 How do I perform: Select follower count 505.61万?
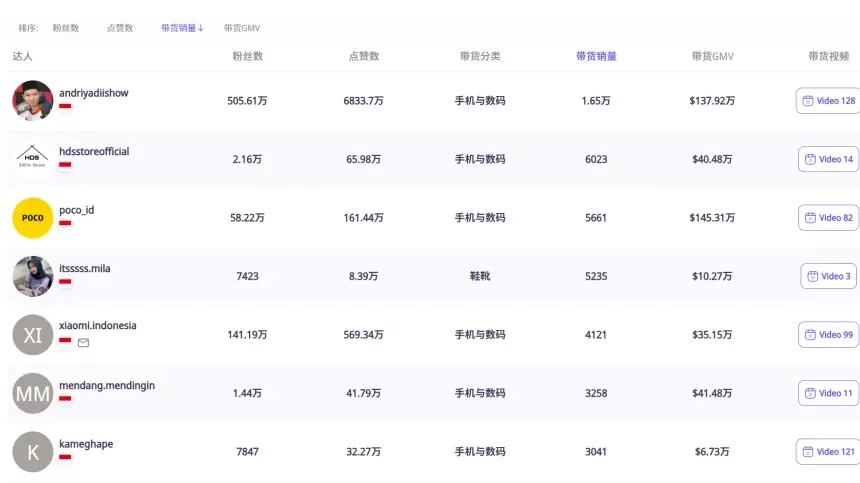pyautogui.click(x=247, y=101)
